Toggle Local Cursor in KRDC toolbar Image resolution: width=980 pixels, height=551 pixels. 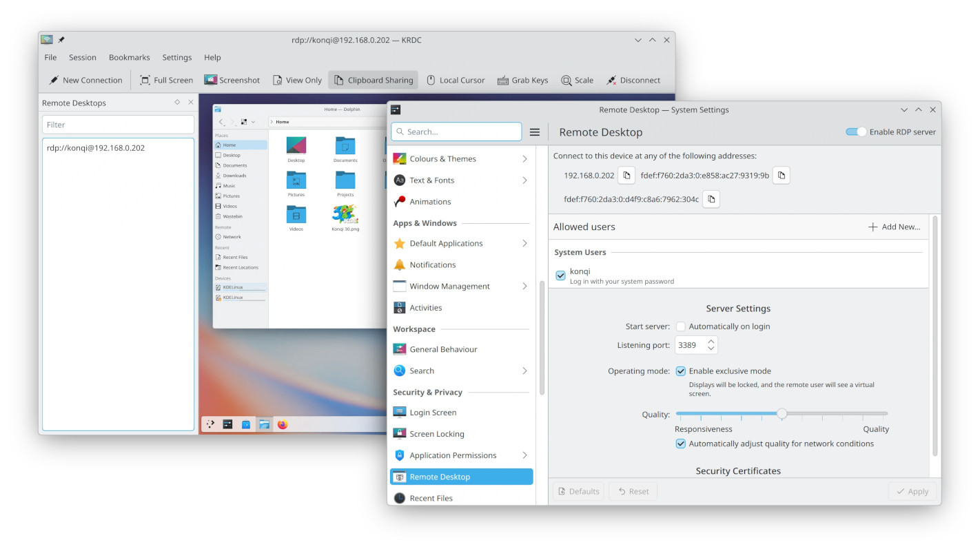[456, 80]
